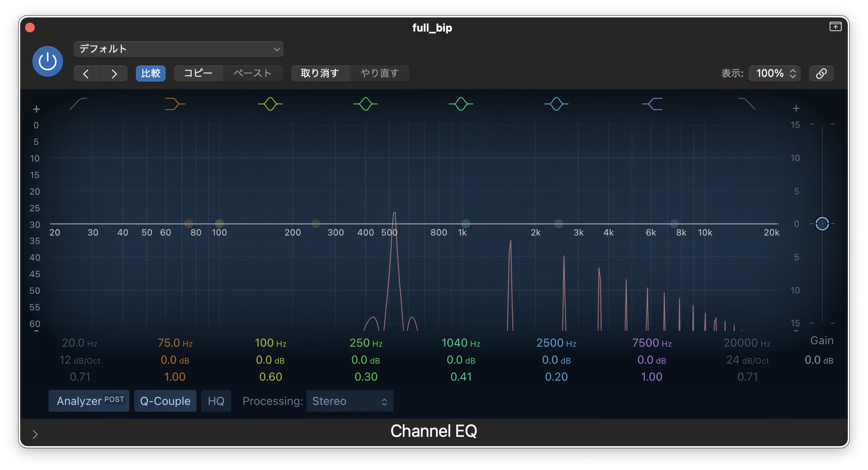Click the 取り消す undo button
The width and height of the screenshot is (868, 470).
320,73
